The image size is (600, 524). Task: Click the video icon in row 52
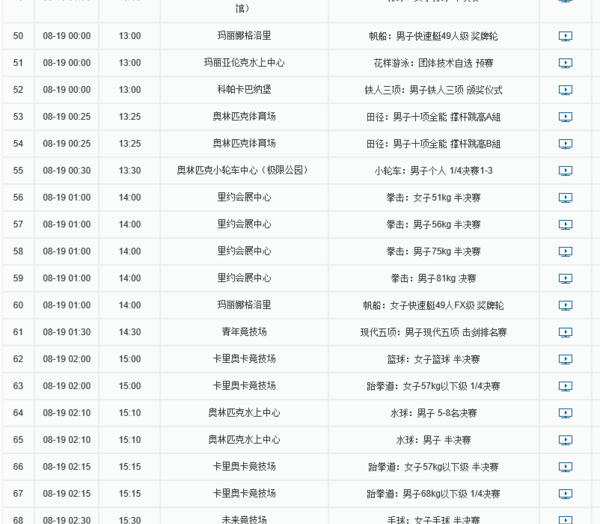(x=565, y=90)
